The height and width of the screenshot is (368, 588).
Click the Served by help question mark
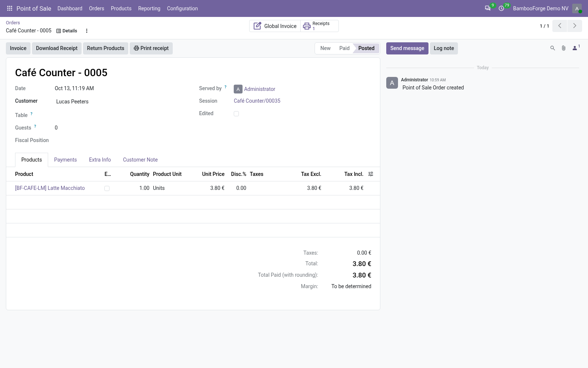tap(226, 87)
